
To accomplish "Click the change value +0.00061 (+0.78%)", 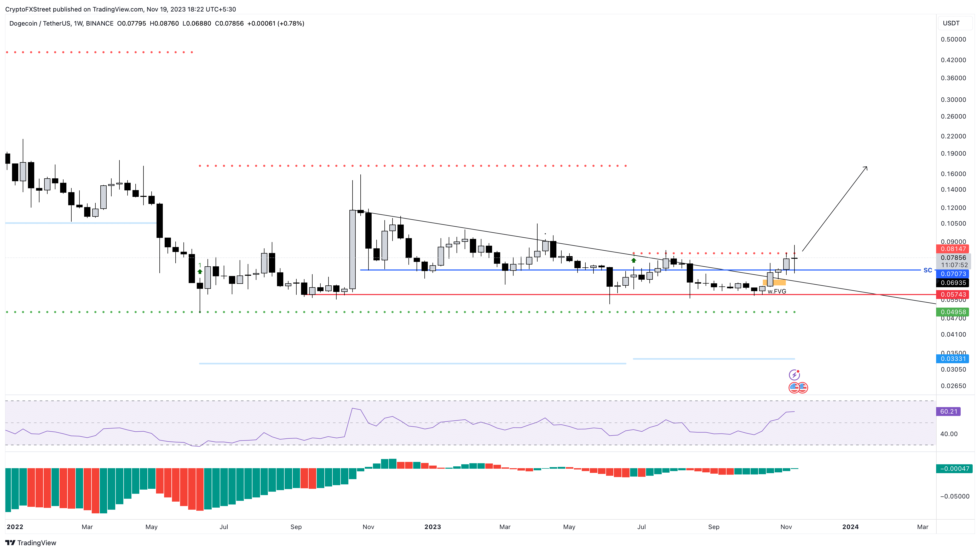I will (x=276, y=24).
